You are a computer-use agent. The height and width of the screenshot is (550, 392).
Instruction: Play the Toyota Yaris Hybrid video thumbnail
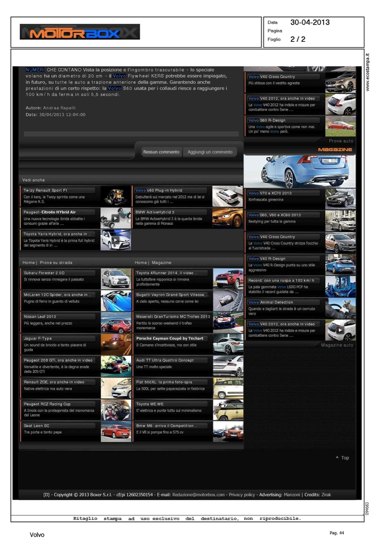(x=116, y=240)
